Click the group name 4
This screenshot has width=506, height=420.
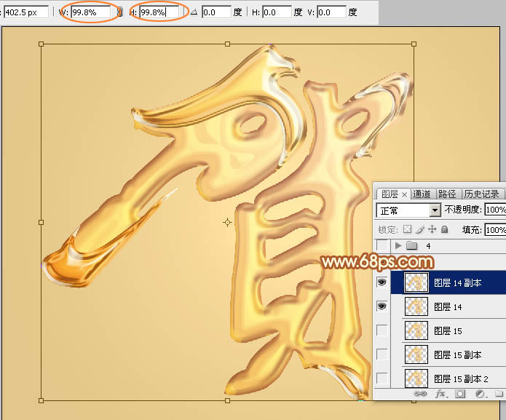(428, 246)
